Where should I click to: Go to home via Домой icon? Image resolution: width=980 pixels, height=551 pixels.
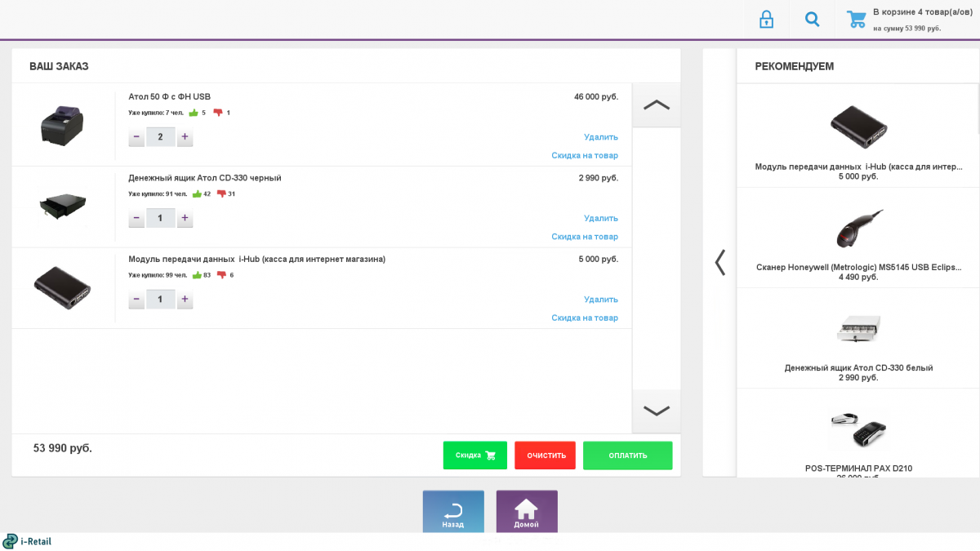pyautogui.click(x=527, y=512)
